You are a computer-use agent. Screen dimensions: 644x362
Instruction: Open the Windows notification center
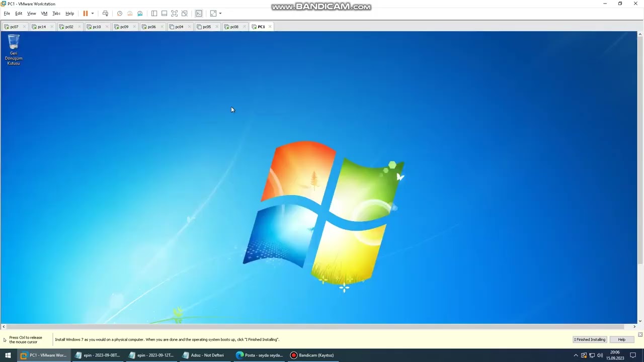click(633, 355)
